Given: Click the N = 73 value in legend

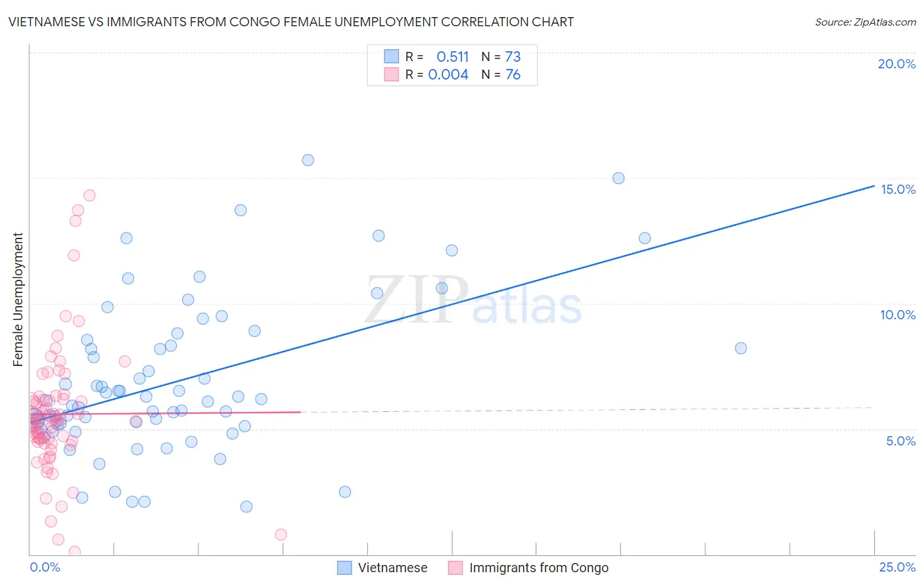Looking at the screenshot, I should [x=501, y=56].
